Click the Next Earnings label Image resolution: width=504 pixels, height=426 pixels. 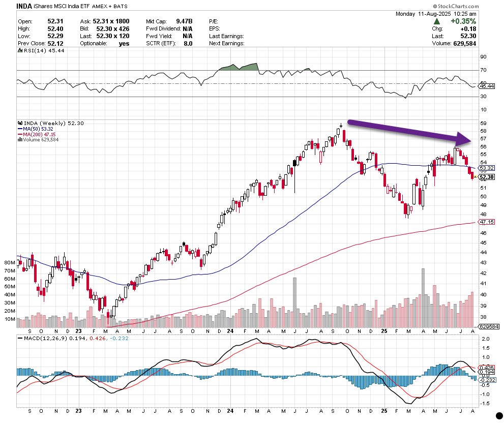coord(227,43)
